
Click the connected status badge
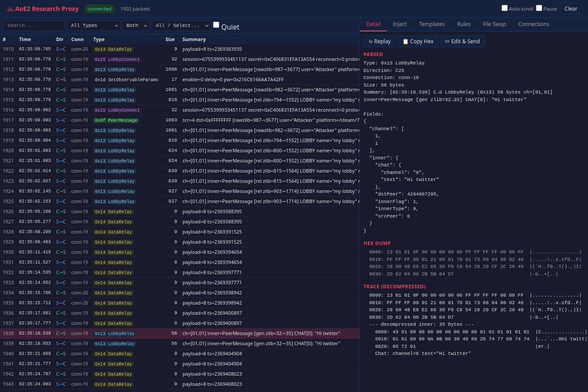point(100,9)
